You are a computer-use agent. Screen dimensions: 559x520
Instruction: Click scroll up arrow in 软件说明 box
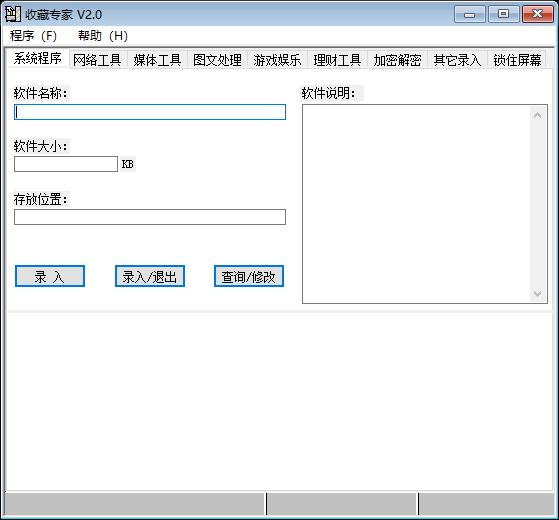point(538,115)
